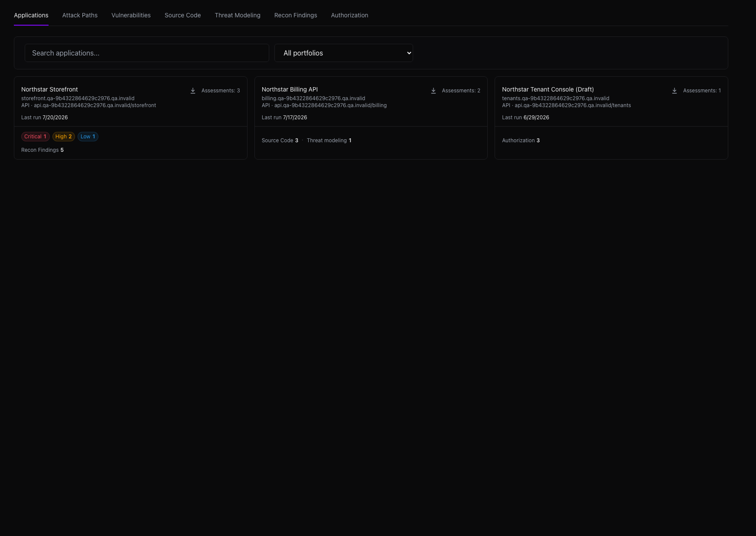Click the tenants.qa-9b4322864629c2976.qa.invalid hostname
Image resolution: width=756 pixels, height=536 pixels.
tap(556, 98)
